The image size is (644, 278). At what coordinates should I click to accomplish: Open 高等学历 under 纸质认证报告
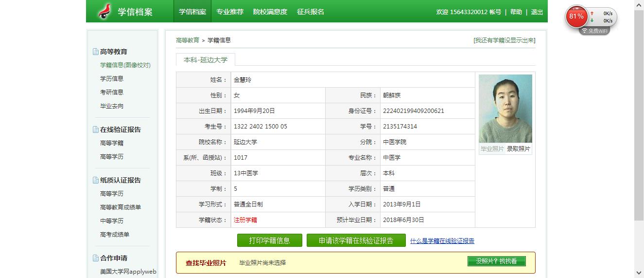pyautogui.click(x=112, y=194)
